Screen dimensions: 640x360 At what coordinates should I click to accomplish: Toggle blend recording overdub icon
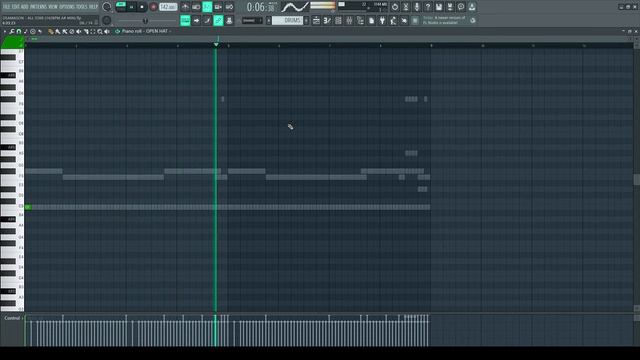click(218, 7)
